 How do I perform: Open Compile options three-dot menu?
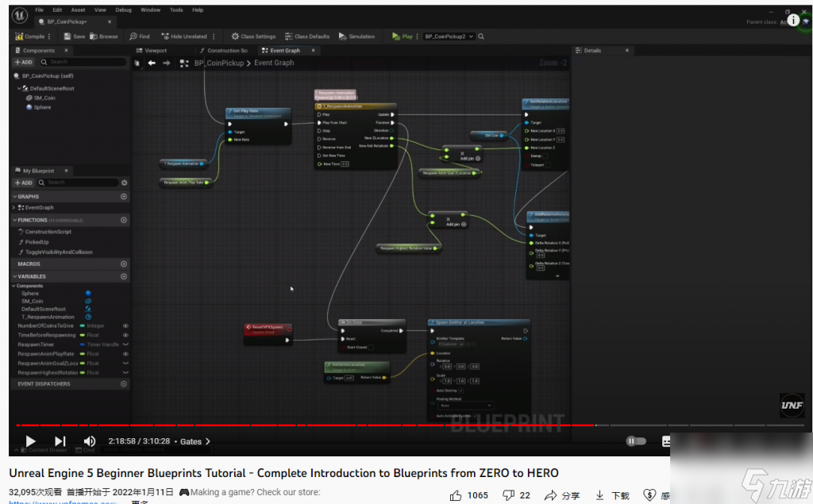pos(49,37)
